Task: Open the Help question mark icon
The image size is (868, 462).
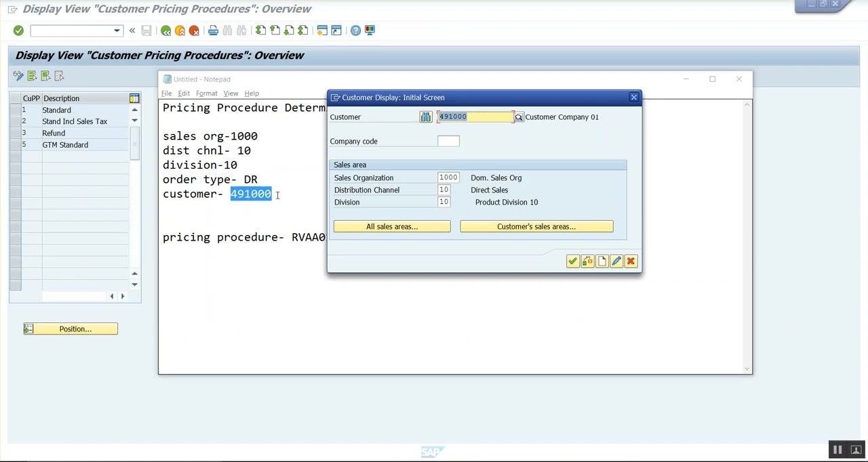Action: tap(355, 30)
